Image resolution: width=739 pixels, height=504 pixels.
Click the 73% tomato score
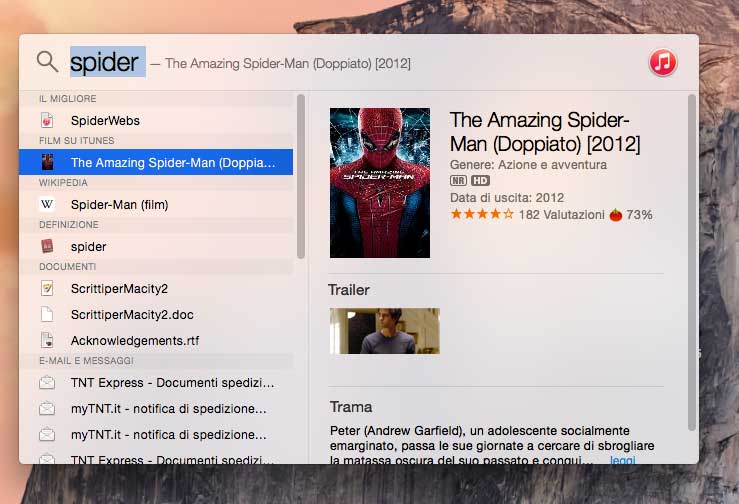tap(639, 215)
